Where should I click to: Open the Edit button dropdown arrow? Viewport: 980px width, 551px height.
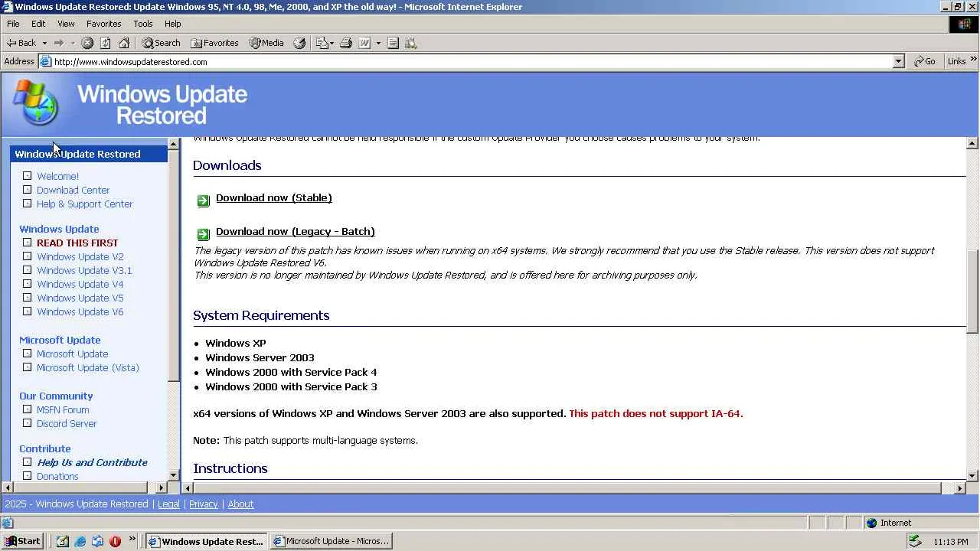pyautogui.click(x=377, y=43)
